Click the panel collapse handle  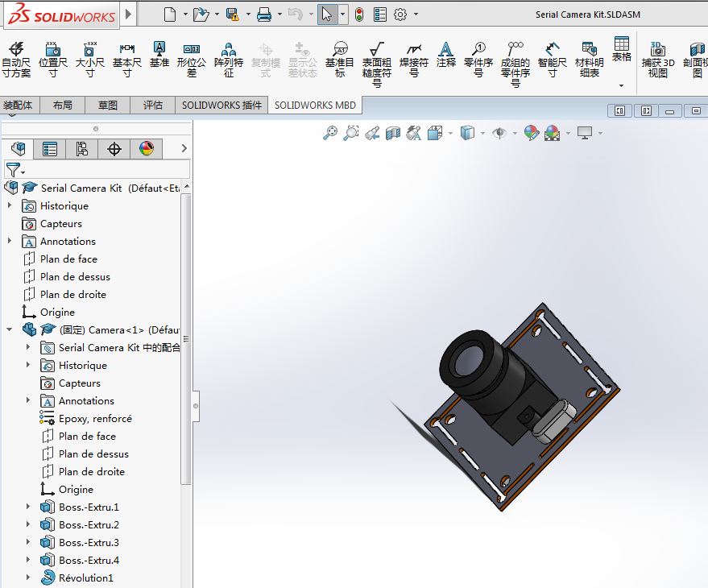[x=196, y=406]
